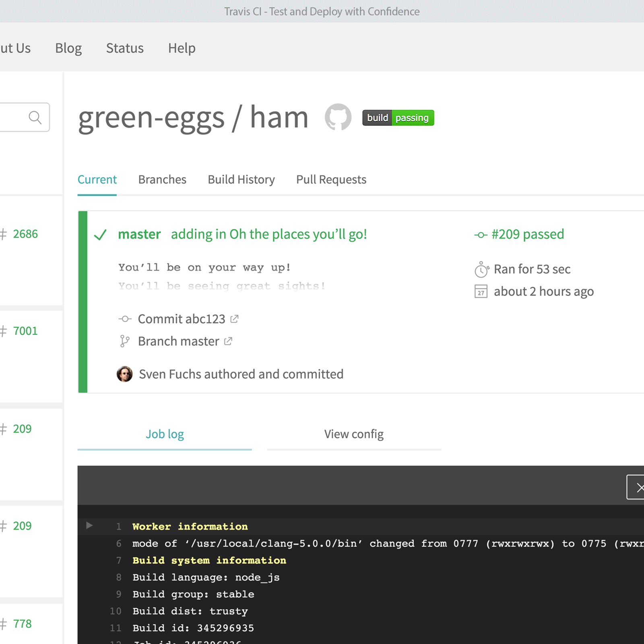The height and width of the screenshot is (644, 644).
Task: Click the Ran for 53 sec text
Action: point(532,269)
